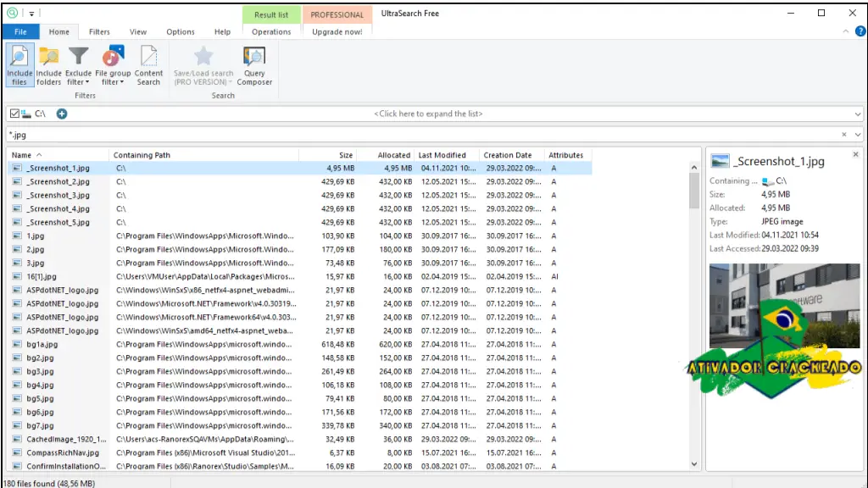Screen dimensions: 868x488
Task: Click the file icon of bg1a.jpg
Action: [17, 344]
